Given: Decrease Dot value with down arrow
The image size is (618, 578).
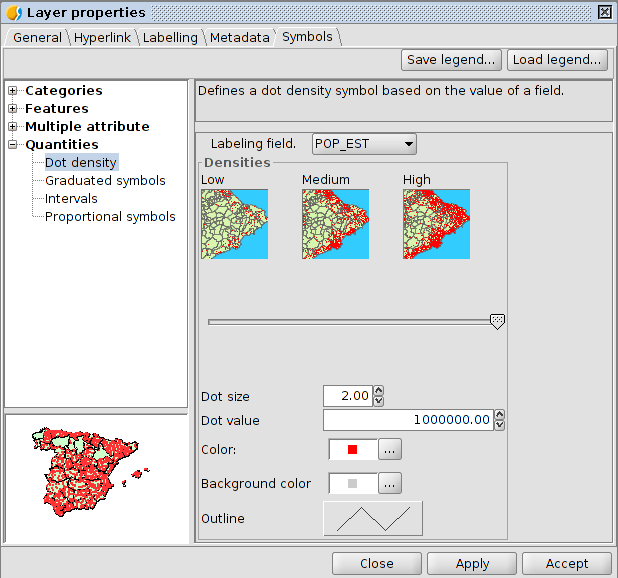Looking at the screenshot, I should pyautogui.click(x=500, y=425).
